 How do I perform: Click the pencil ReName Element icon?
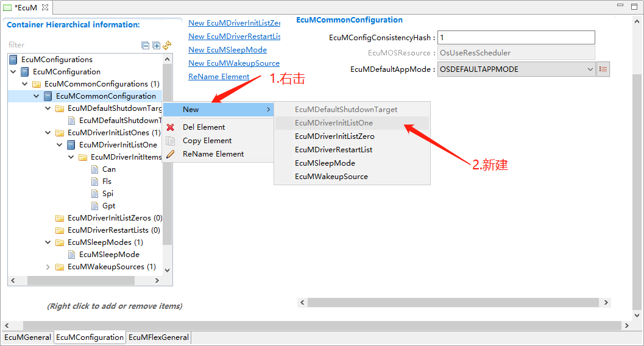(x=171, y=154)
